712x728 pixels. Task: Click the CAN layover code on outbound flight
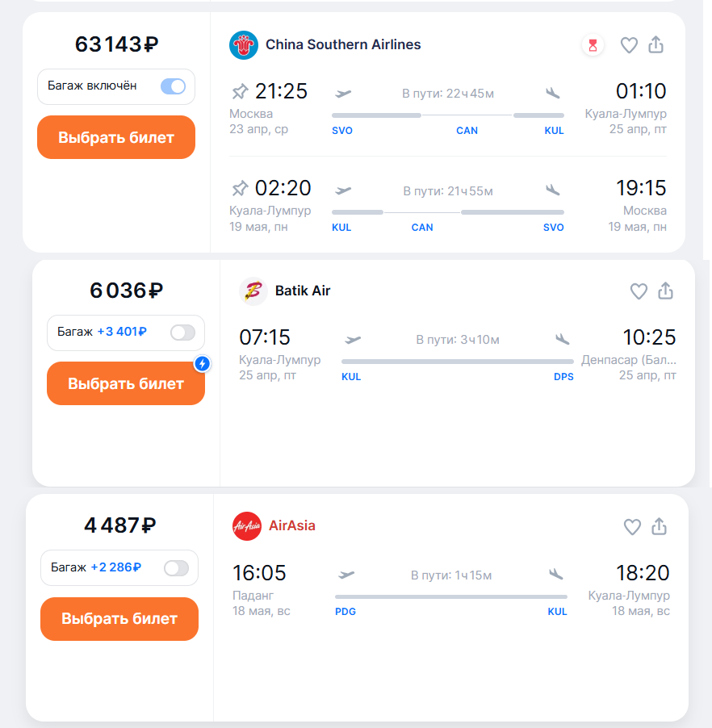tap(467, 130)
